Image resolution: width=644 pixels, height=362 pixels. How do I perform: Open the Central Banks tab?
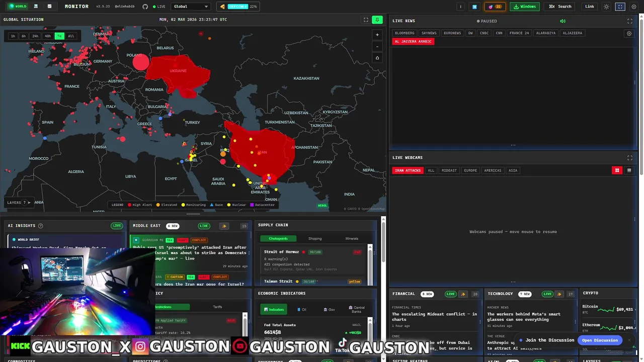357,310
